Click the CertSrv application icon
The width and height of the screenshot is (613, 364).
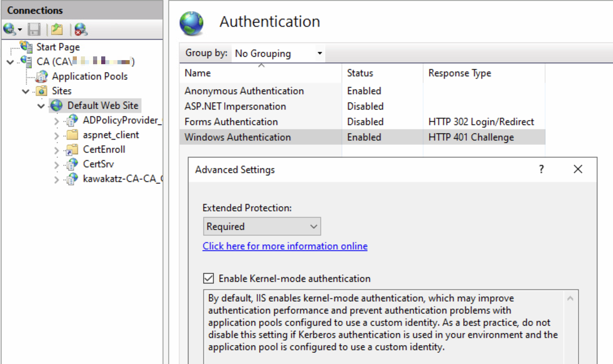(x=72, y=164)
